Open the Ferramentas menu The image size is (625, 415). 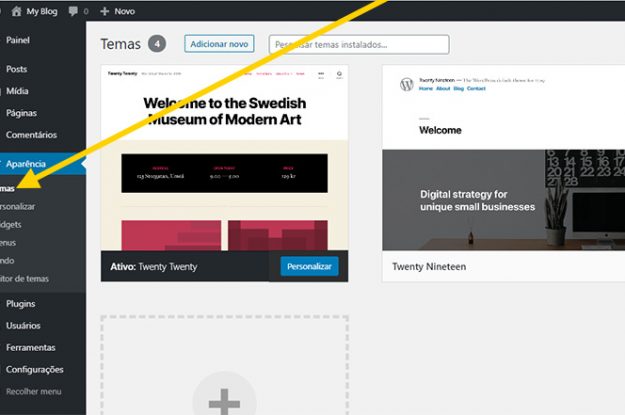tap(31, 348)
